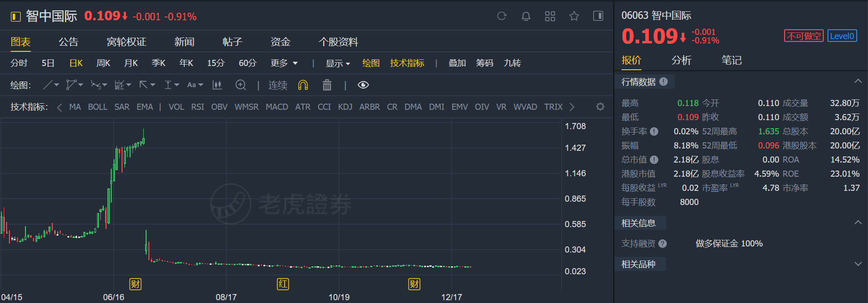The width and height of the screenshot is (868, 303).
Task: Open the 笔记 tab in right panel
Action: pos(732,60)
